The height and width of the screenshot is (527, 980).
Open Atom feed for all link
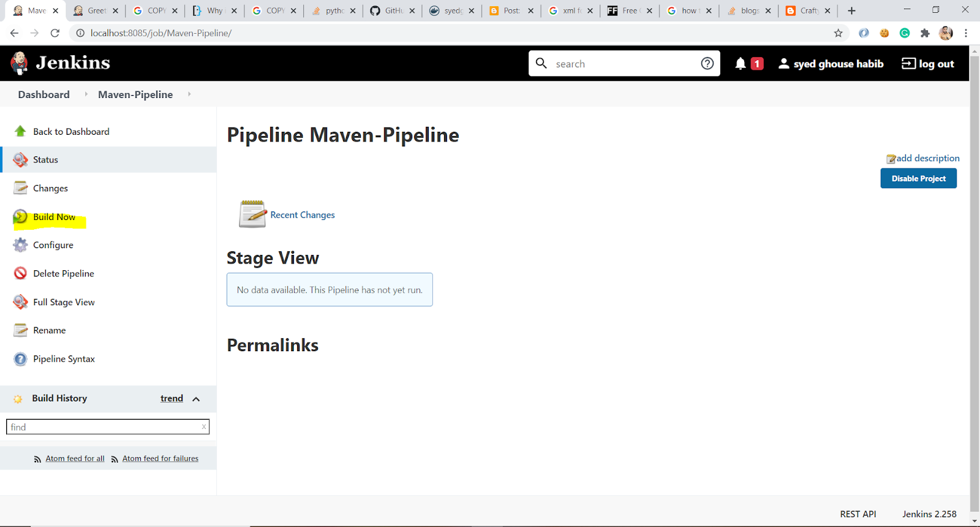point(75,458)
